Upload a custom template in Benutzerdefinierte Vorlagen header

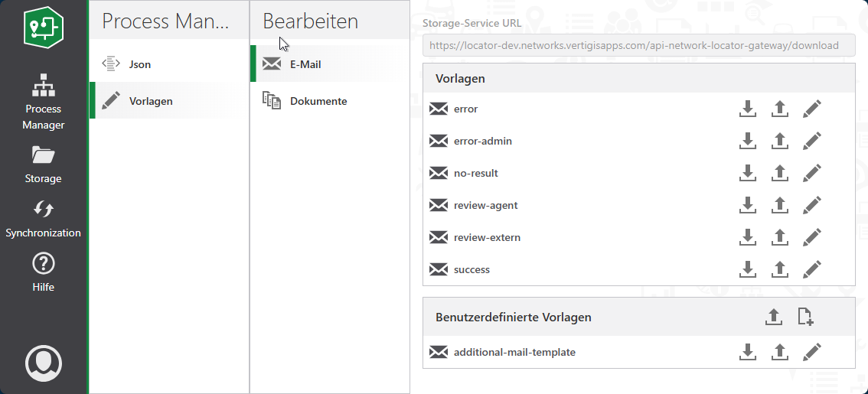pyautogui.click(x=774, y=317)
